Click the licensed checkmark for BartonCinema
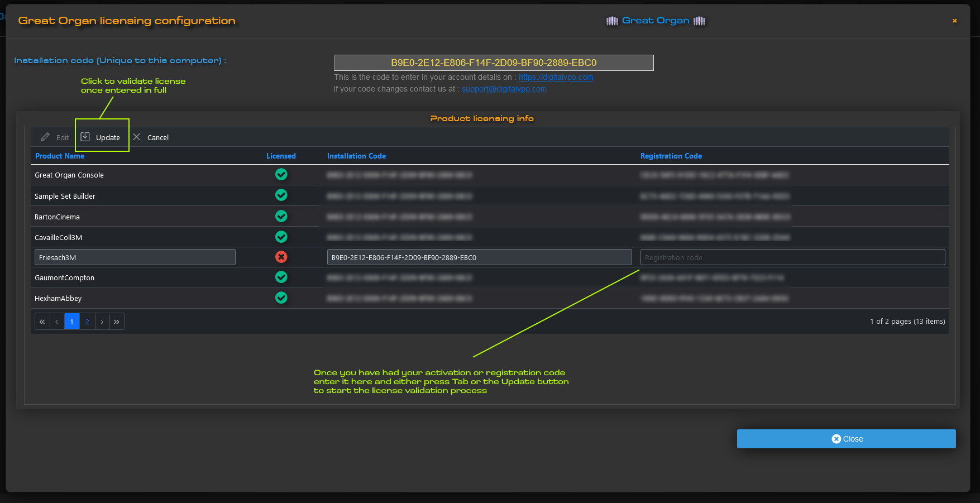 point(281,216)
